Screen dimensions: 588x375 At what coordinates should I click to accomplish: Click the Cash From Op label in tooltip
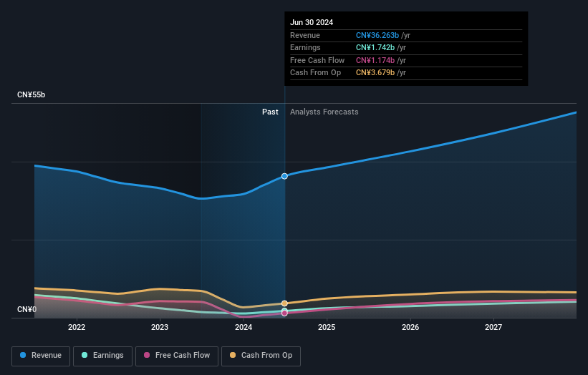[315, 73]
